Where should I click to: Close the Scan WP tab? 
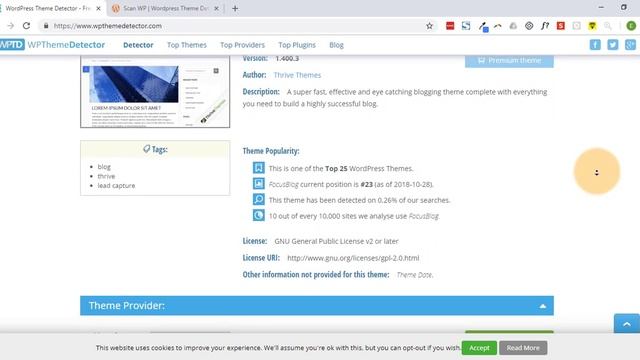(x=216, y=8)
